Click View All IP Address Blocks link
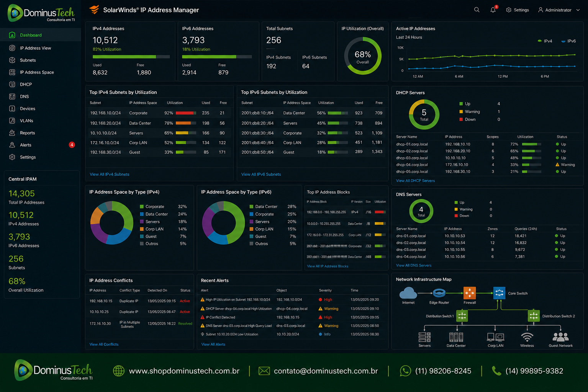 point(328,266)
